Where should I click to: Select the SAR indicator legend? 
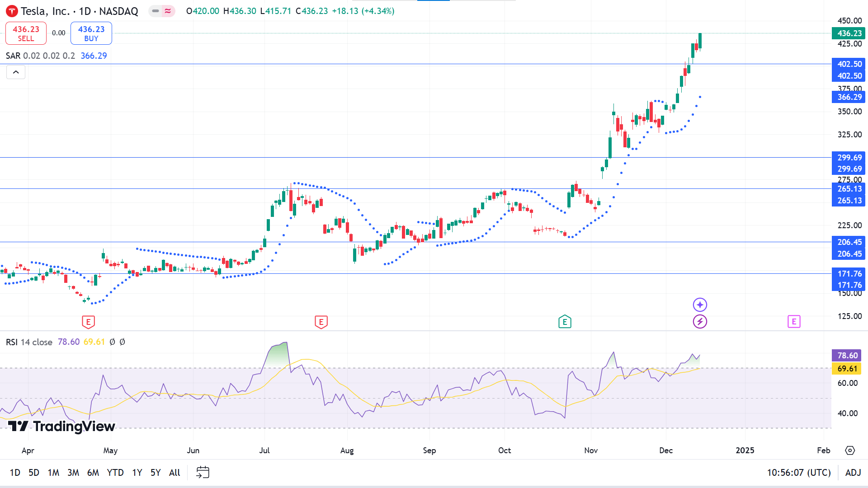(x=57, y=56)
